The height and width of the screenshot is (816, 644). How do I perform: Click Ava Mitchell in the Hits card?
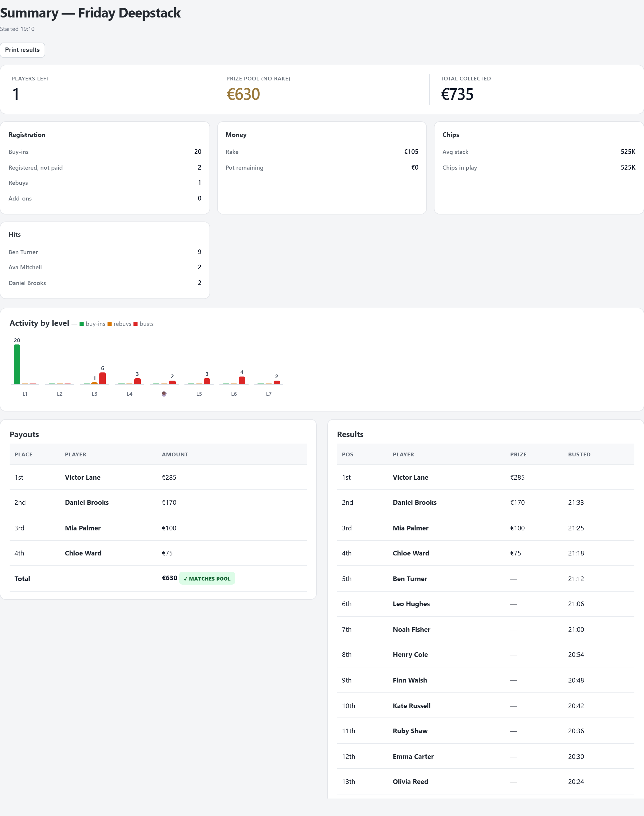(25, 267)
